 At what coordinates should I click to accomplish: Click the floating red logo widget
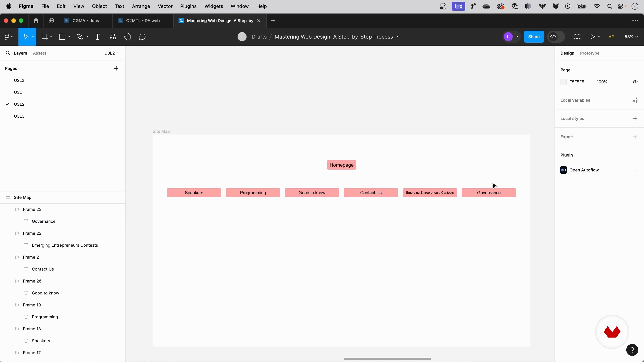tap(612, 332)
